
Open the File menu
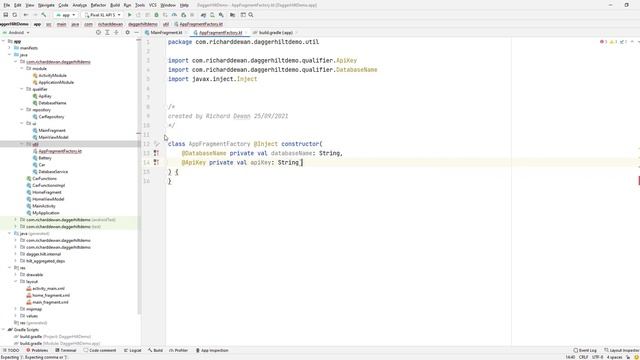tap(7, 5)
